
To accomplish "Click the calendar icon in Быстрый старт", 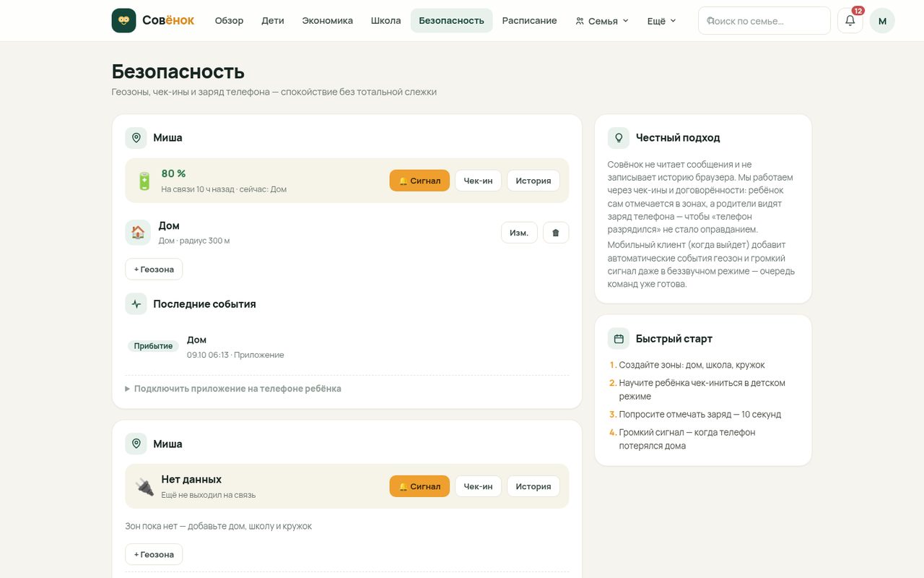I will [x=619, y=339].
